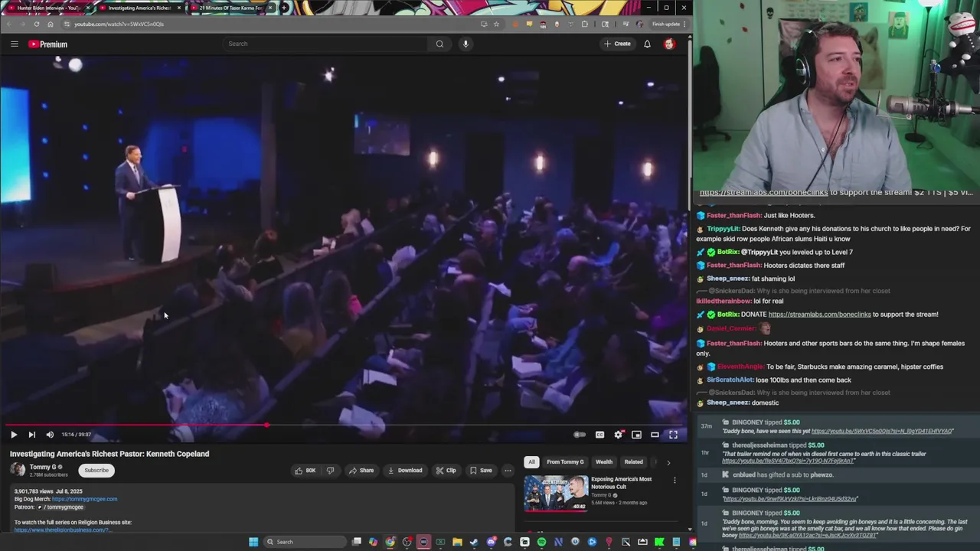Open the Create button menu
Screen dimensions: 980x551
point(617,44)
